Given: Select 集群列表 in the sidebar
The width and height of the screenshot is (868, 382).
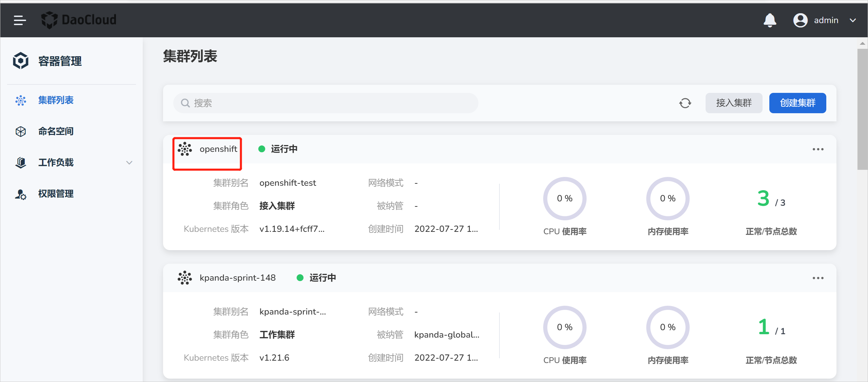Looking at the screenshot, I should click(56, 100).
